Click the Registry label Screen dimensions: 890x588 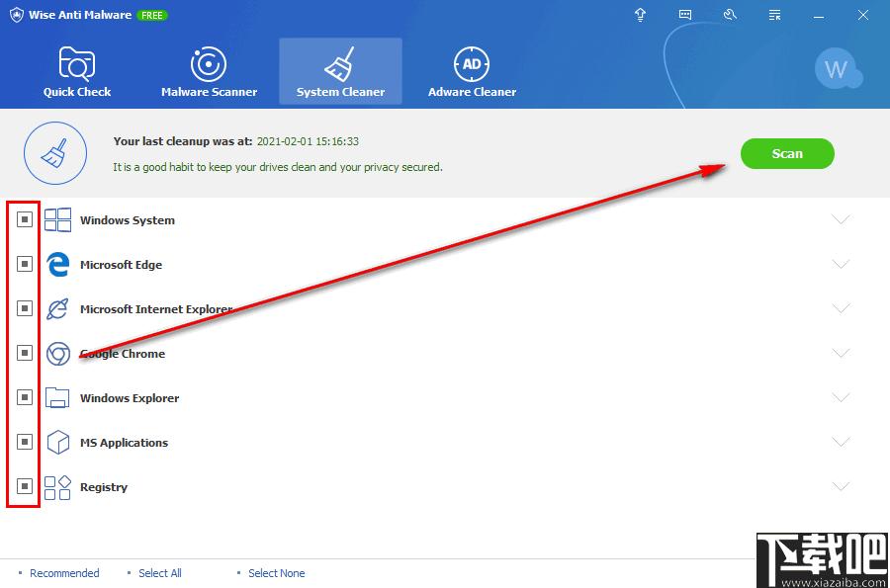click(104, 487)
